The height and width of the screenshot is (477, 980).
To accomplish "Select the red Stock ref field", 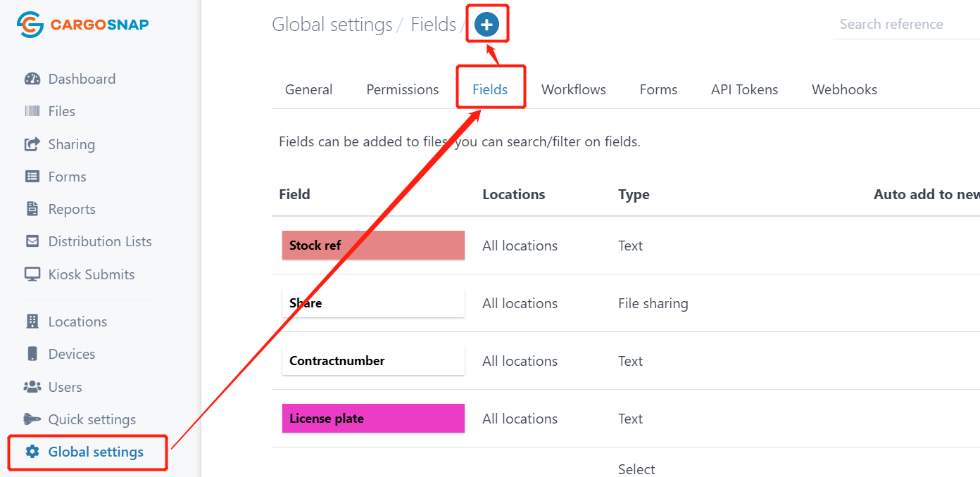I will [373, 245].
